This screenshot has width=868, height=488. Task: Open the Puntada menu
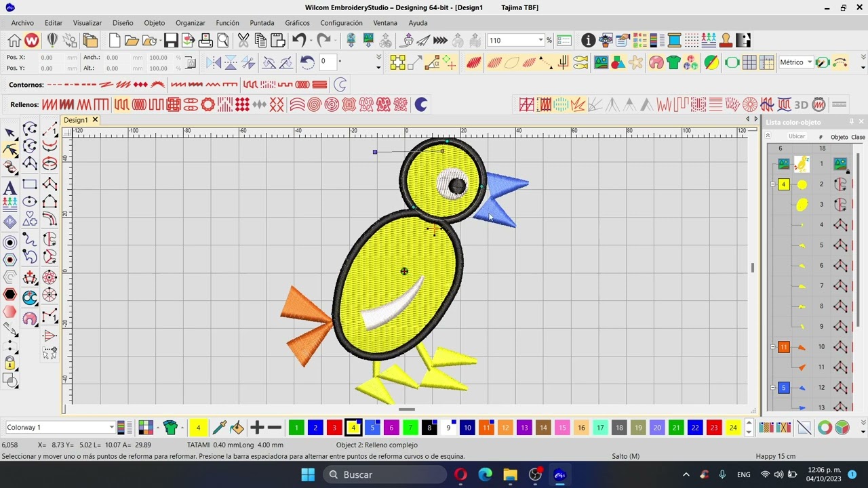[262, 22]
